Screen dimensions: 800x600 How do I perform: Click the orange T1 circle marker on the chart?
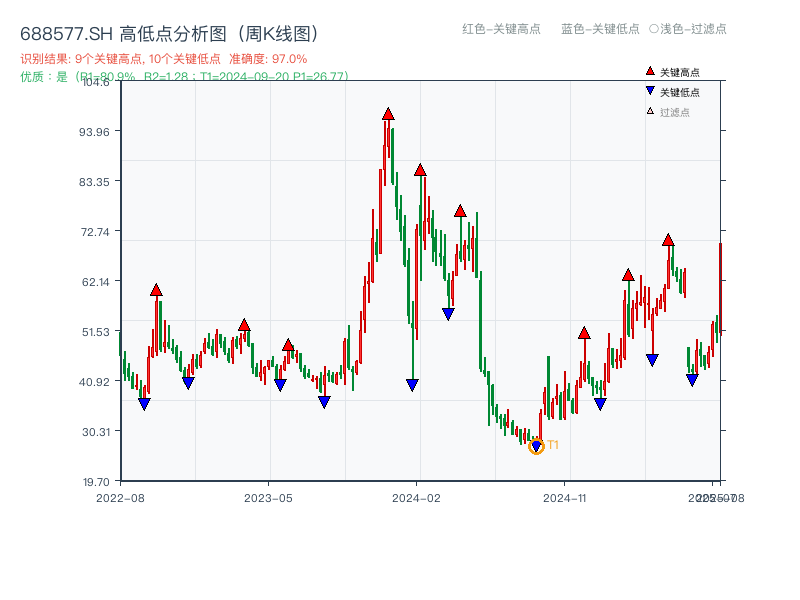(x=535, y=447)
